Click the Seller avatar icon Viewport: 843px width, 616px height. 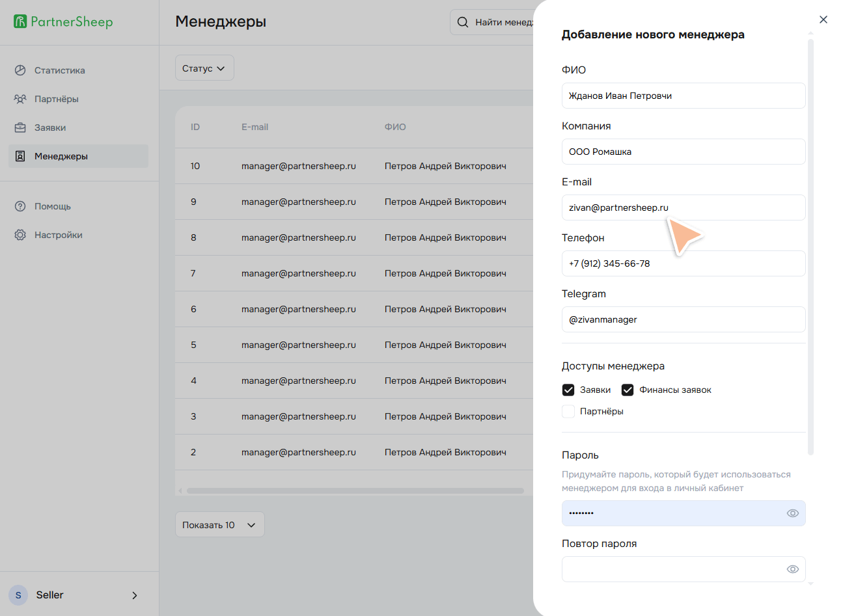pos(18,595)
